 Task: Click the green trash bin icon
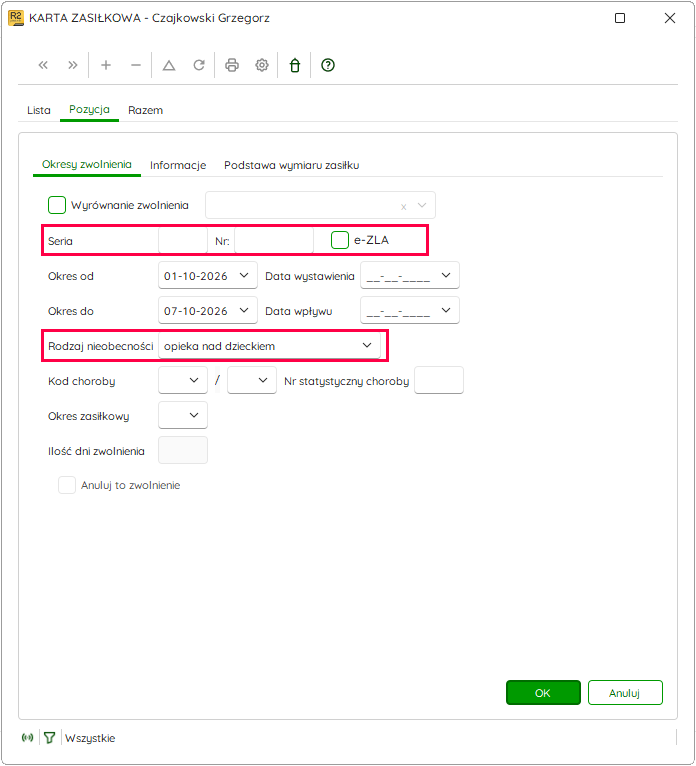point(295,65)
